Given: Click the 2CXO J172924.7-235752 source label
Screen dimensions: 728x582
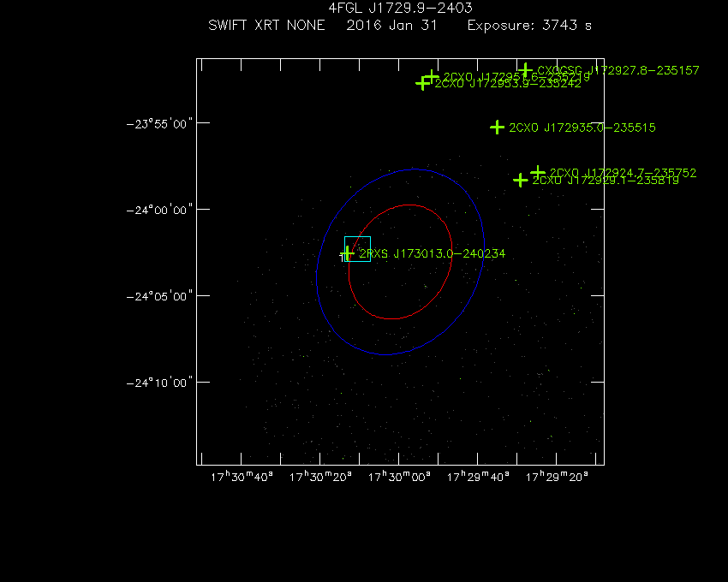Looking at the screenshot, I should coord(623,173).
